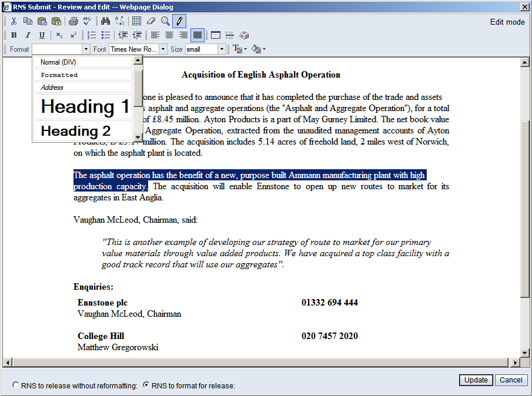Click the Format combo box field
This screenshot has width=532, height=396.
click(x=57, y=49)
